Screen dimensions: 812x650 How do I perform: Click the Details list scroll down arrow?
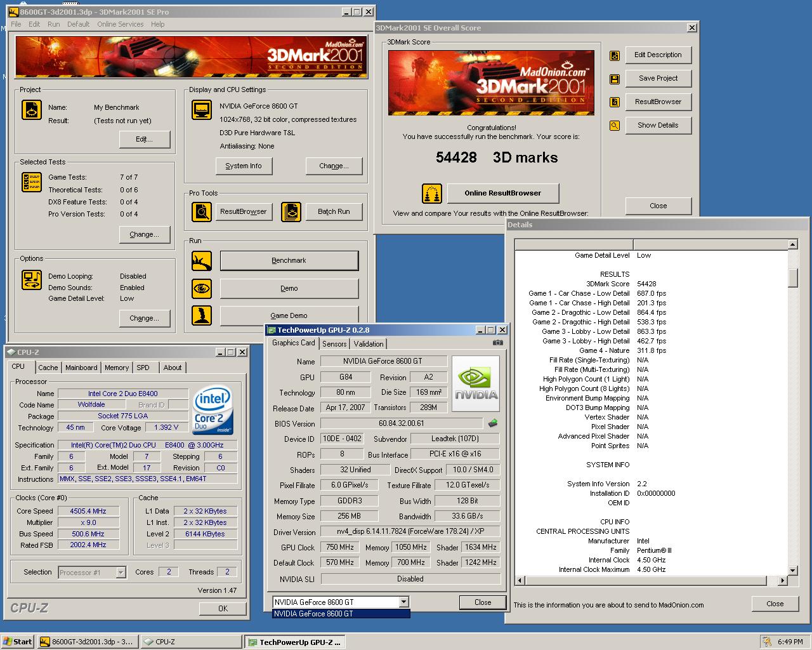coord(792,570)
